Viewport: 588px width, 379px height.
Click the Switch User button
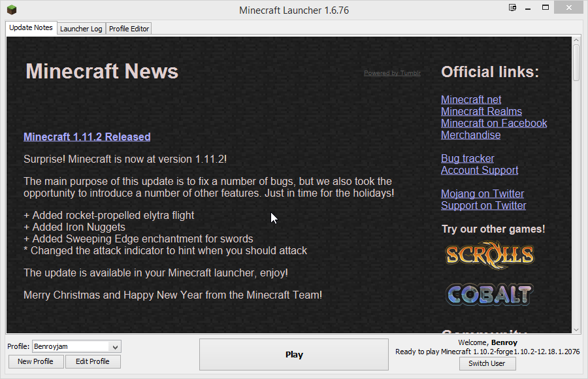(487, 364)
